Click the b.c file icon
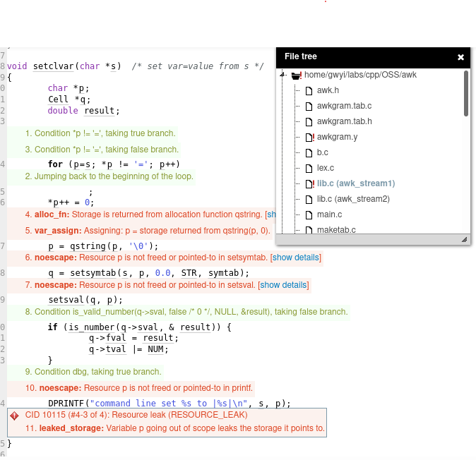The height and width of the screenshot is (460, 476). point(309,152)
